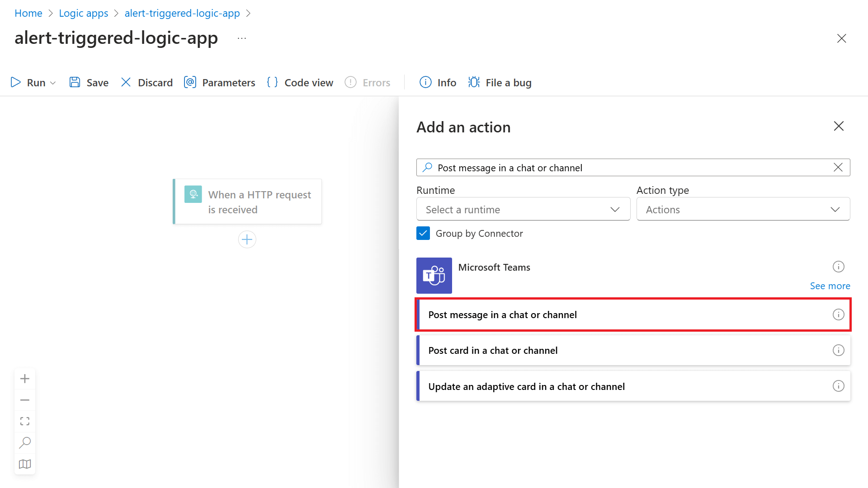Viewport: 868px width, 488px height.
Task: Click the Microsoft Teams connector icon
Action: pos(434,275)
